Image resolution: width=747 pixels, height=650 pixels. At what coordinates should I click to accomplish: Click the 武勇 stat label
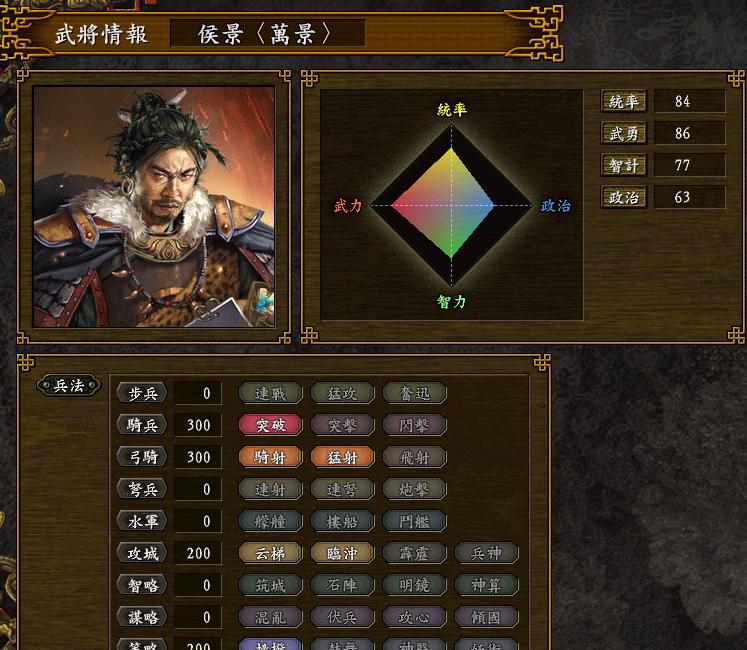pyautogui.click(x=624, y=133)
